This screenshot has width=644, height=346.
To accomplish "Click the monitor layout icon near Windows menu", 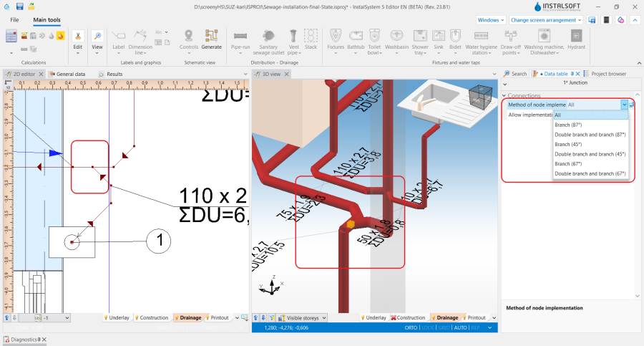I will pos(592,20).
